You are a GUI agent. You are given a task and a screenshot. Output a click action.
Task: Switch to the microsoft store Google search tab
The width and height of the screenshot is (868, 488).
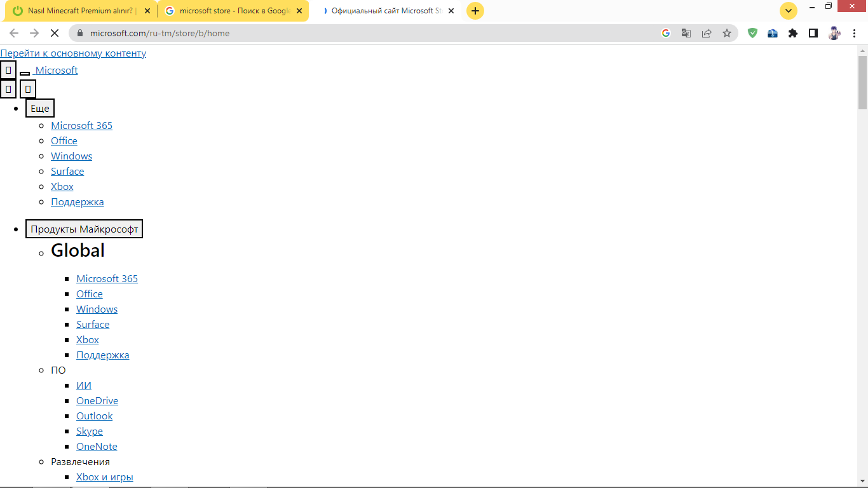point(233,11)
